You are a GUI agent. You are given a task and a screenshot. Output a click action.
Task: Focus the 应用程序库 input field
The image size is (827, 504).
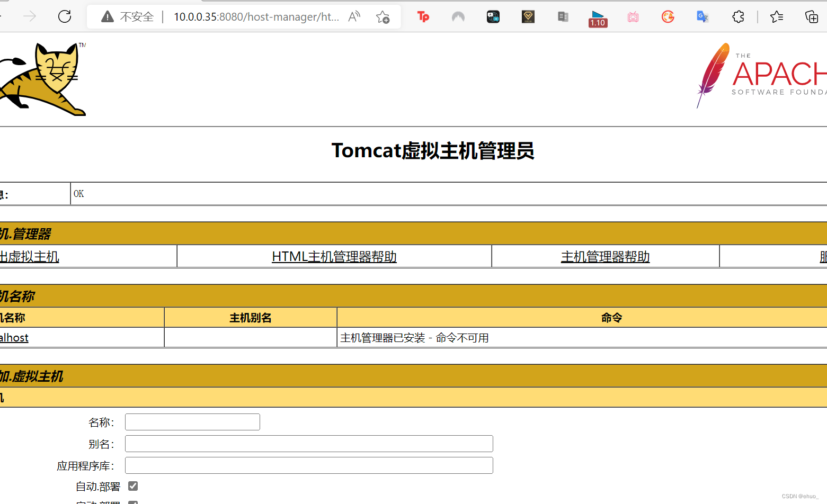coord(309,465)
